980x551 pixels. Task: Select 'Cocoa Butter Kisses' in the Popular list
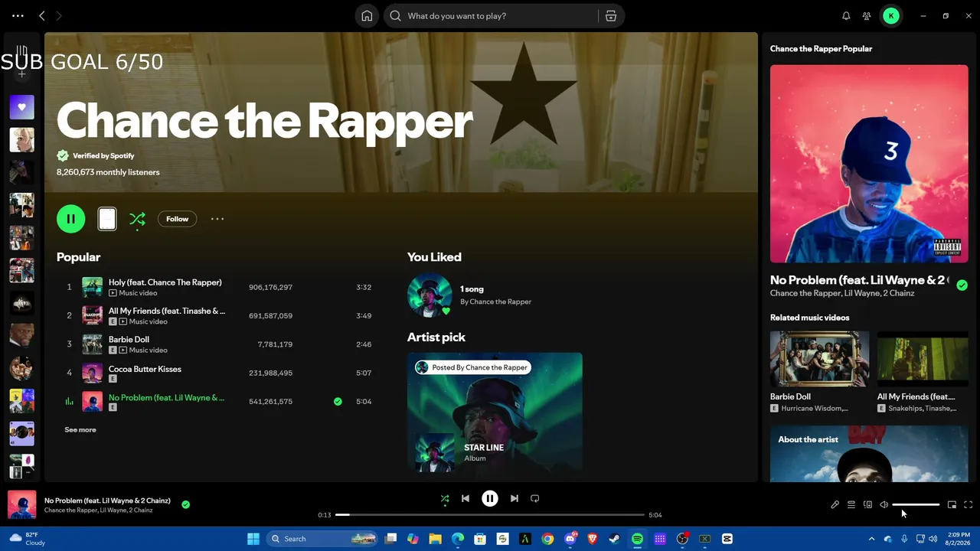(145, 369)
